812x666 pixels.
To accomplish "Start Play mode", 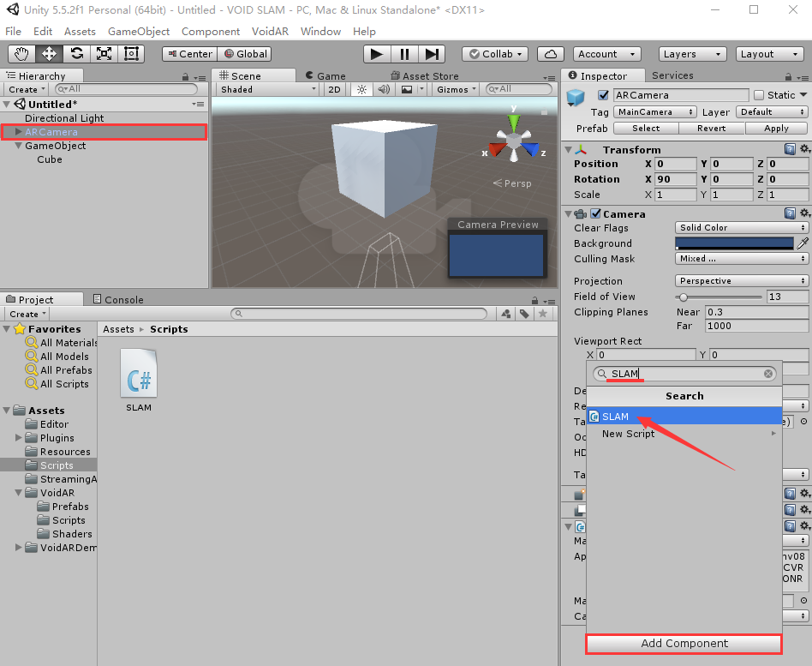I will pyautogui.click(x=377, y=54).
